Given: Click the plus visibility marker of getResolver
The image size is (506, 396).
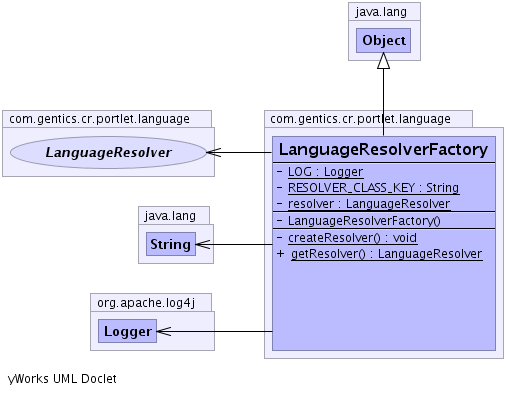Looking at the screenshot, I should point(281,254).
